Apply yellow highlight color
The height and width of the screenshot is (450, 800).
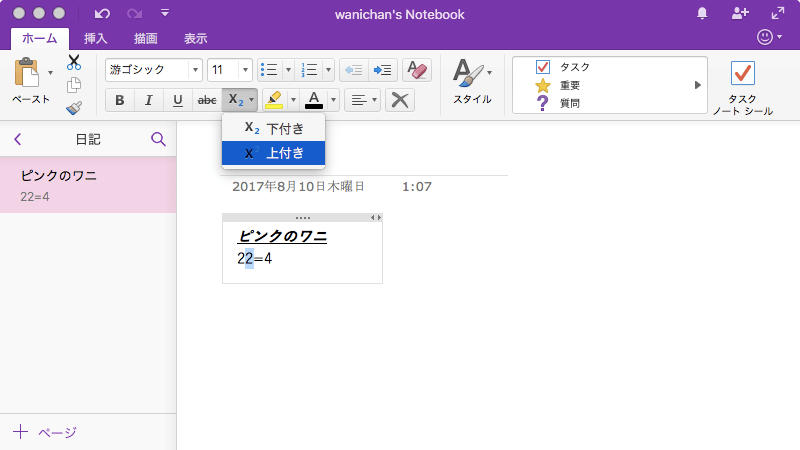[274, 100]
